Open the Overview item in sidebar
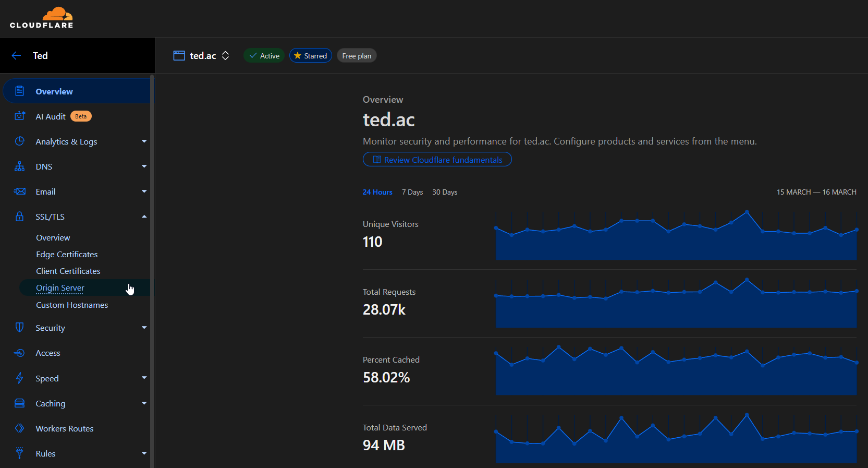 77,91
